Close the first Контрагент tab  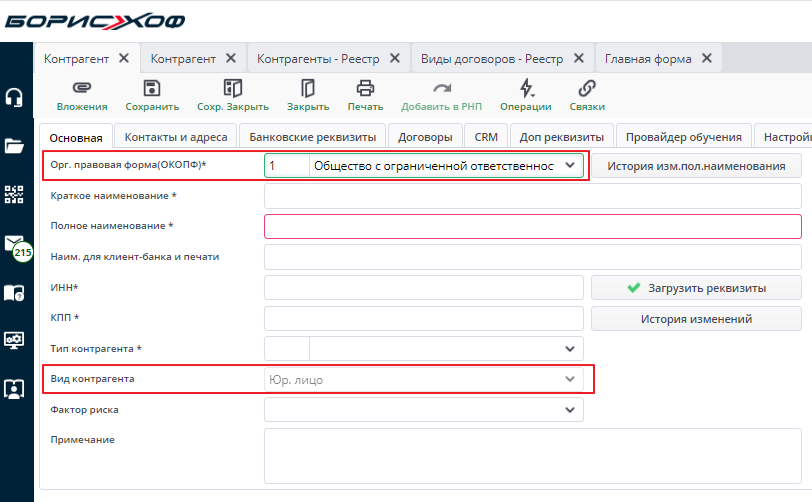tap(124, 58)
